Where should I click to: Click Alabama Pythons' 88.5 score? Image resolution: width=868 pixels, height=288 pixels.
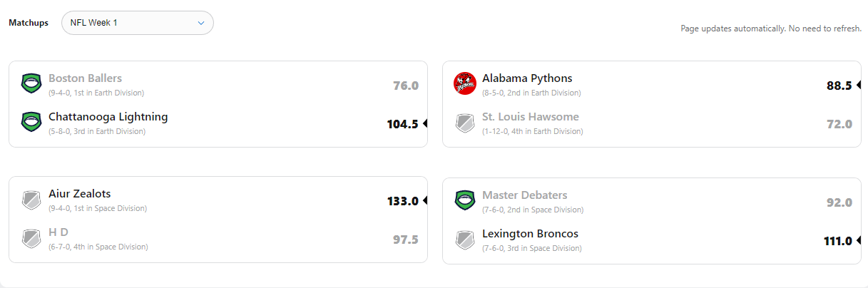839,86
